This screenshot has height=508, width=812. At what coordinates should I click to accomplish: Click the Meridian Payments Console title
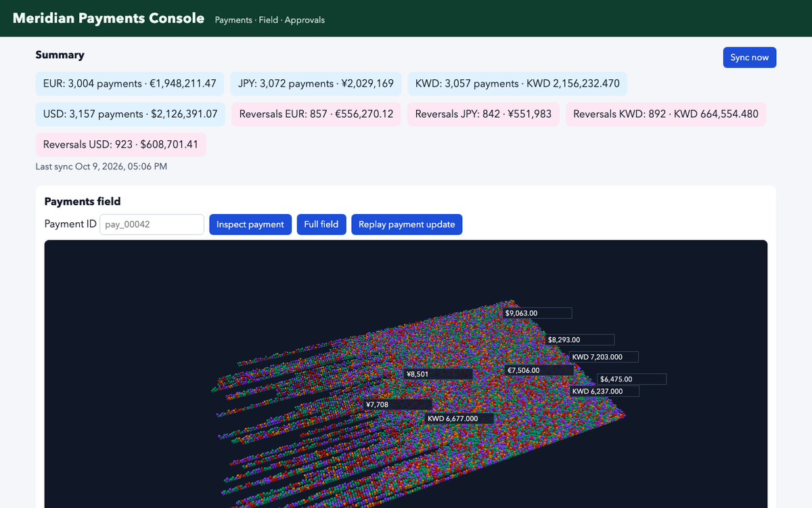(x=109, y=18)
